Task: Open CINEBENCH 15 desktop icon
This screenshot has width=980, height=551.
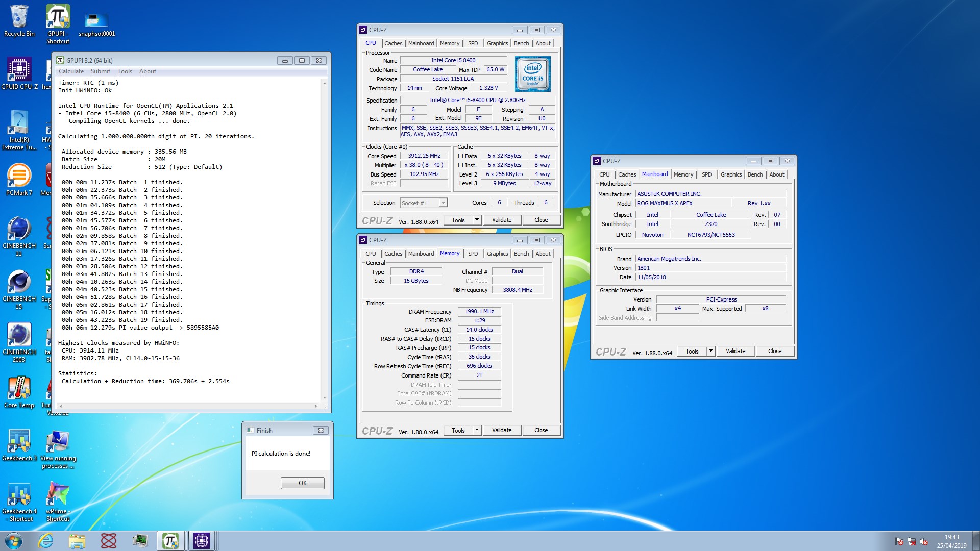Action: (x=19, y=289)
